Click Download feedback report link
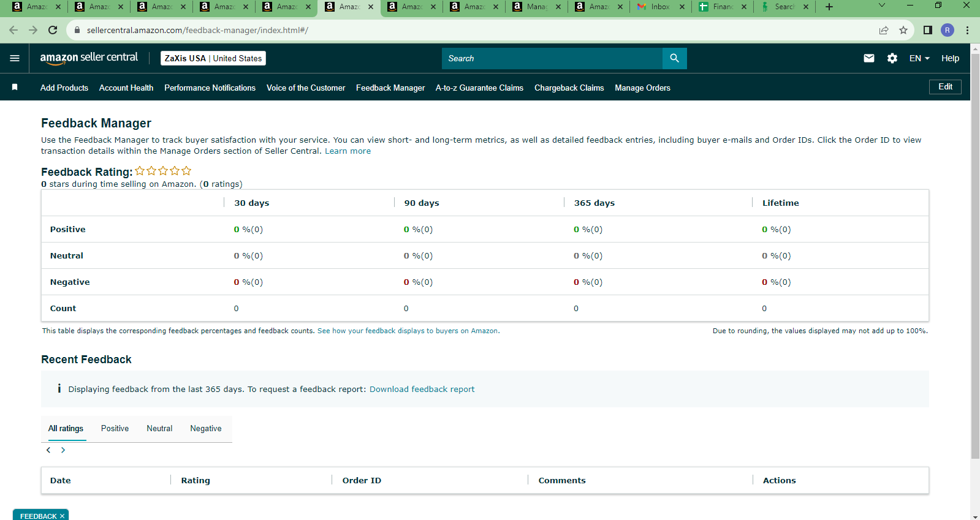980x520 pixels. pos(422,389)
